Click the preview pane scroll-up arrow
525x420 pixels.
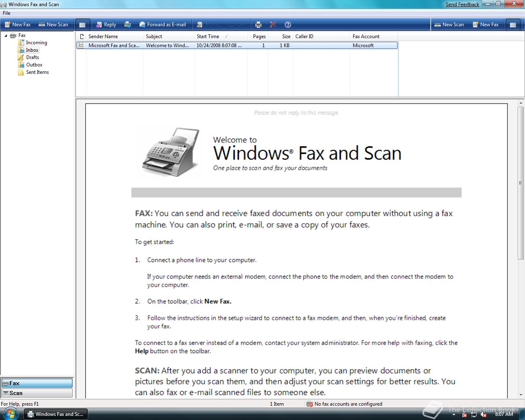[521, 103]
